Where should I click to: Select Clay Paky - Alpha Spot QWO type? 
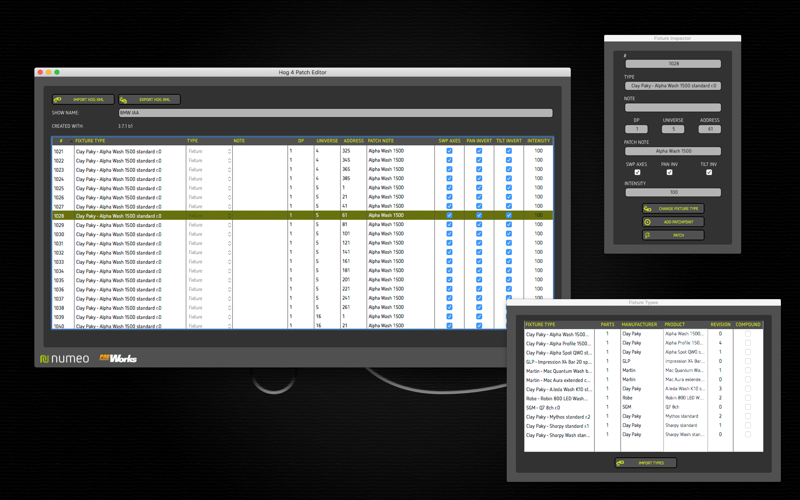tap(643, 352)
